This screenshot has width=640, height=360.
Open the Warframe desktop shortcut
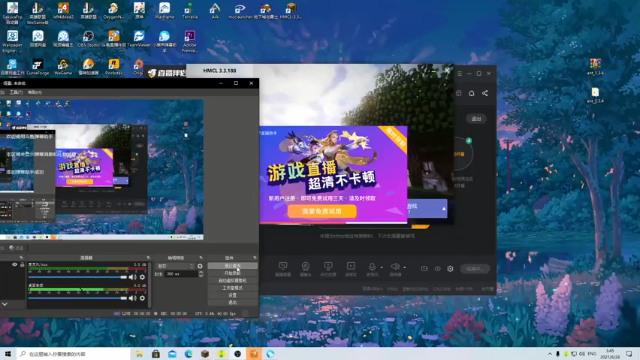(x=164, y=11)
